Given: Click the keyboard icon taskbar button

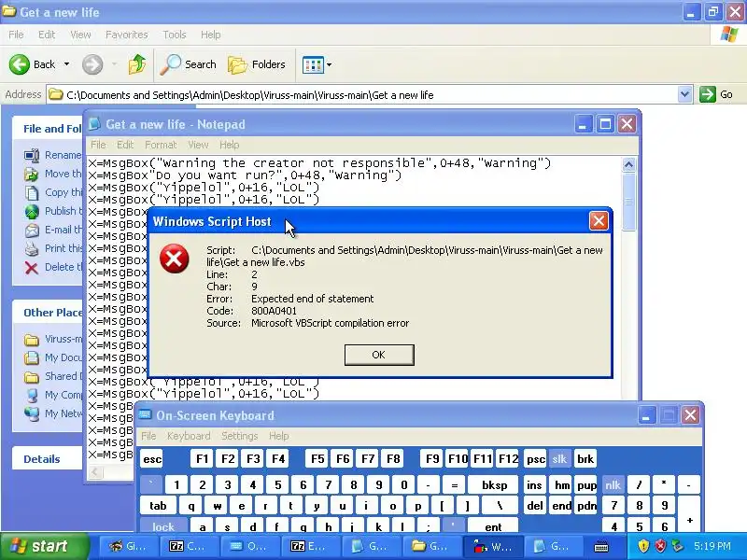Looking at the screenshot, I should click(x=601, y=546).
